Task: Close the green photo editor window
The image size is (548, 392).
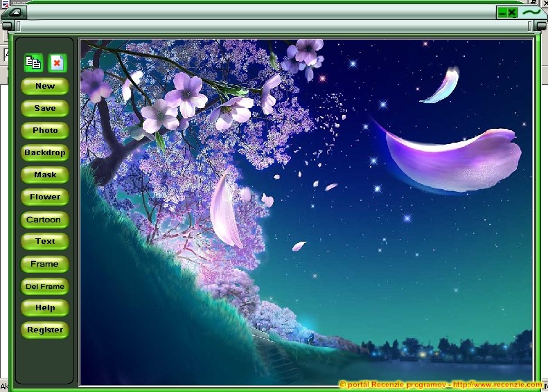Action: 512,13
